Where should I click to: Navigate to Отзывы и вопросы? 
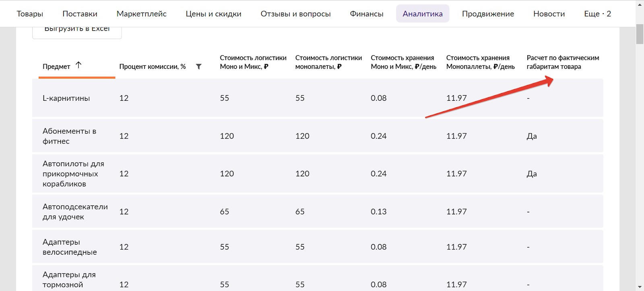[x=295, y=14]
